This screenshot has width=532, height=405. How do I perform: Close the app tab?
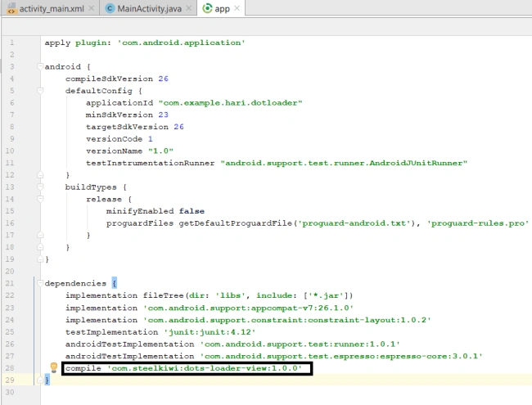tap(237, 8)
